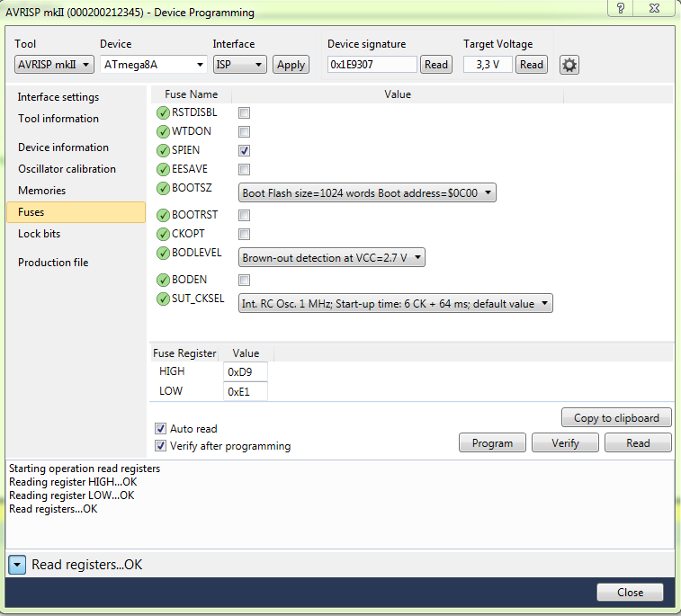The width and height of the screenshot is (681, 616).
Task: Enable the EESAVE fuse checkbox
Action: pyautogui.click(x=244, y=169)
